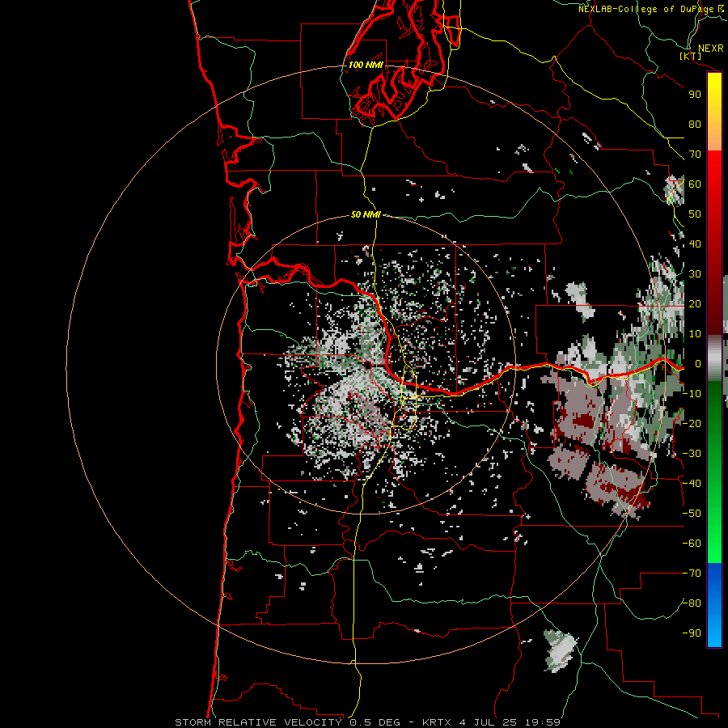This screenshot has width=728, height=728.
Task: Click the 50 NMI range ring label
Action: (x=366, y=214)
